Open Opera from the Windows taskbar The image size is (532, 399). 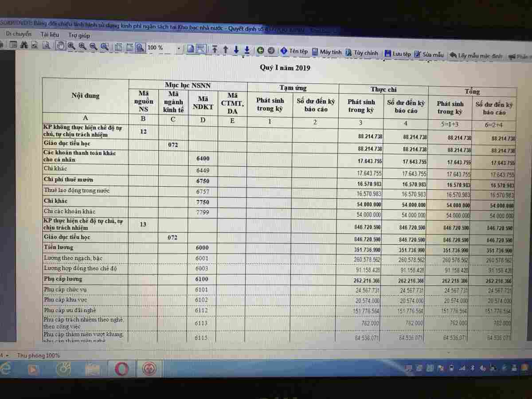pyautogui.click(x=122, y=369)
